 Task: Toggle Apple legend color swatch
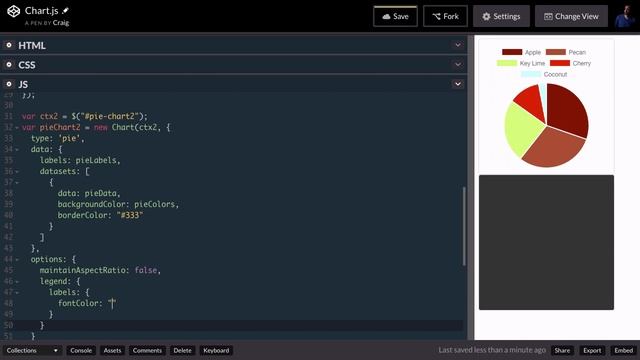click(x=512, y=52)
